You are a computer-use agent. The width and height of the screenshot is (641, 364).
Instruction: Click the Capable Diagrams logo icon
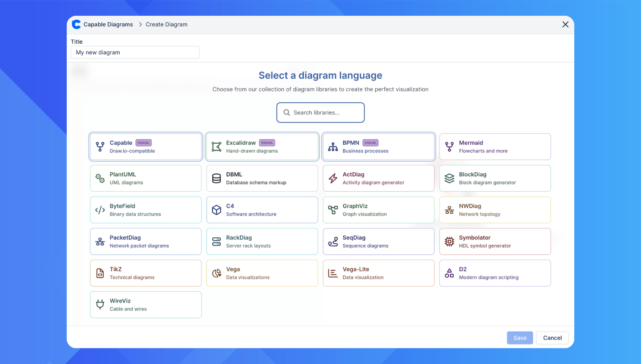76,24
